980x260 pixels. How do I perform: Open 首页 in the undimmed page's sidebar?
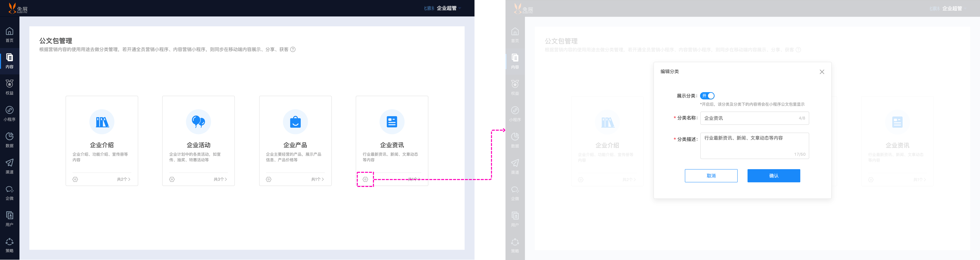(10, 35)
